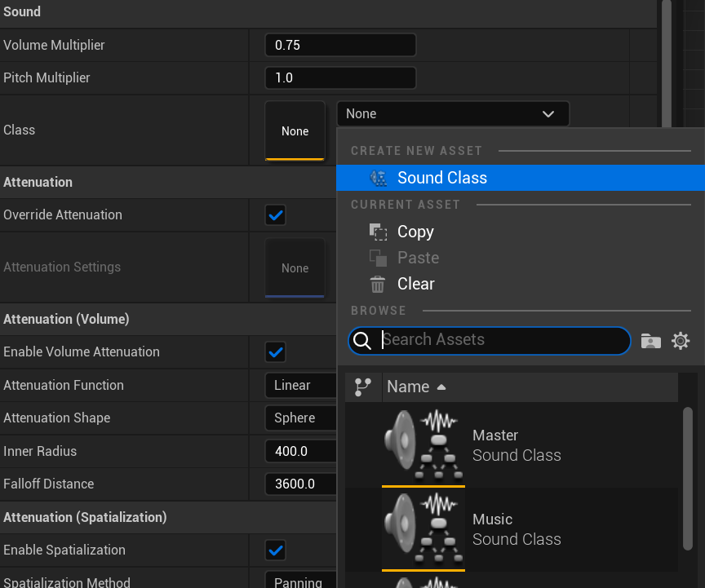
Task: Open the Attenuation Shape Sphere dropdown
Action: (x=301, y=418)
